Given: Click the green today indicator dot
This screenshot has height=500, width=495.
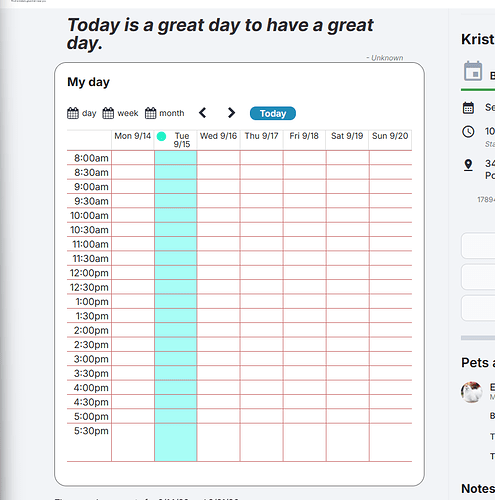Looking at the screenshot, I should point(161,136).
